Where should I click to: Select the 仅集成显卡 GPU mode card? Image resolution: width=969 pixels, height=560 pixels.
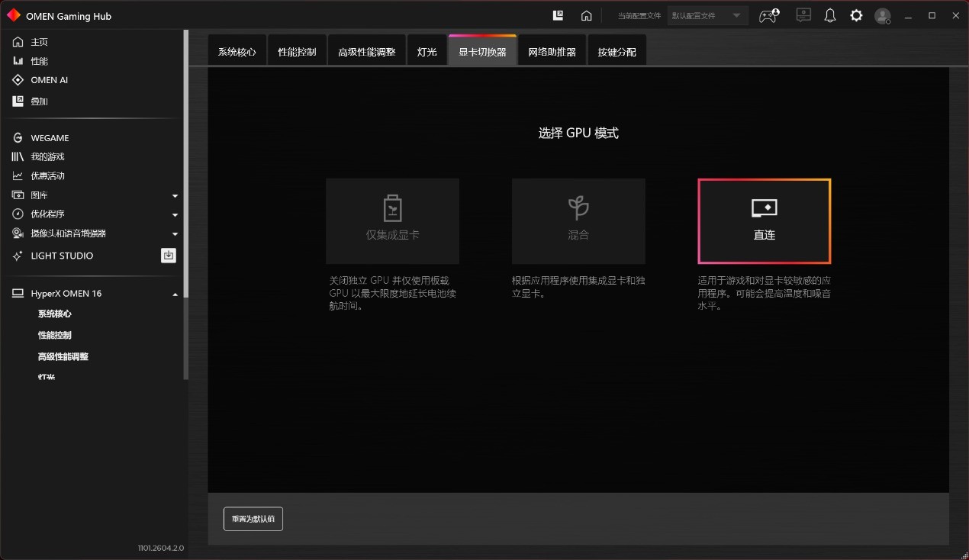click(x=392, y=221)
